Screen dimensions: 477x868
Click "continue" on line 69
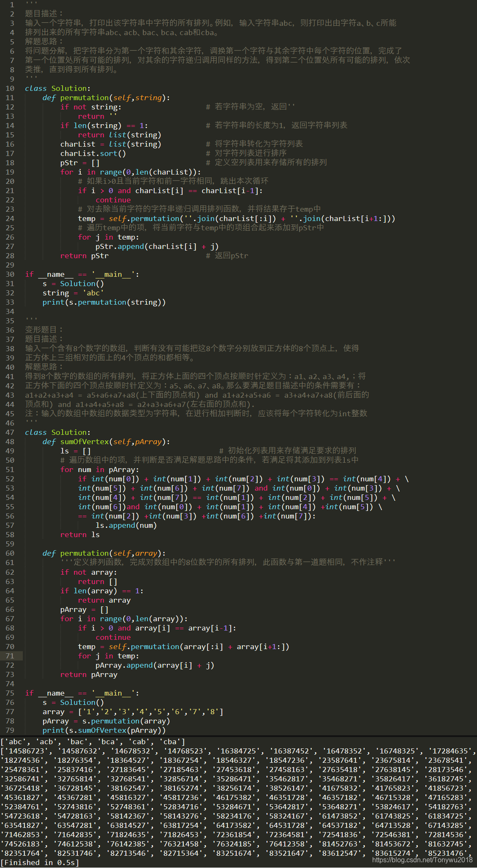(x=113, y=637)
